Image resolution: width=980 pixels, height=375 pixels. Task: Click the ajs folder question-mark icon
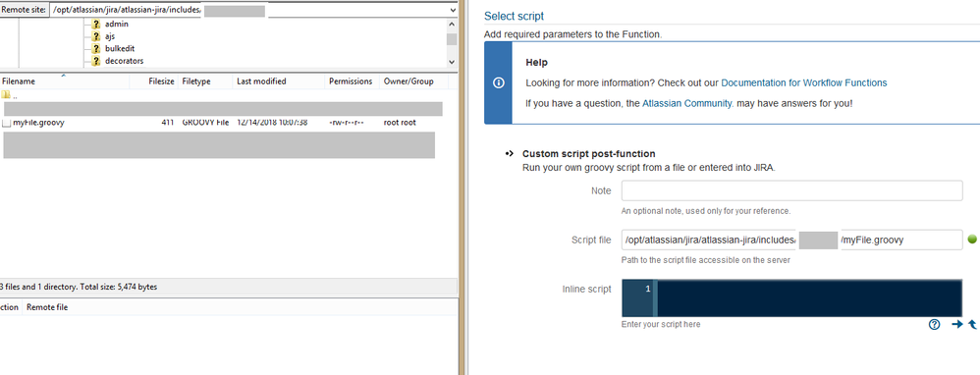[96, 36]
